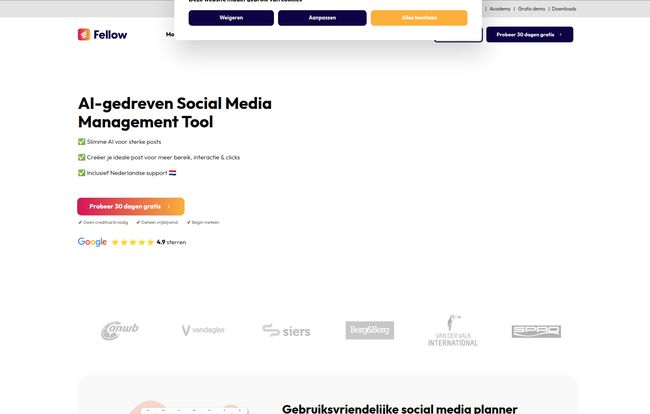This screenshot has width=650, height=414.
Task: Click the dark Probeer 30 dagen gratis header button
Action: [530, 34]
